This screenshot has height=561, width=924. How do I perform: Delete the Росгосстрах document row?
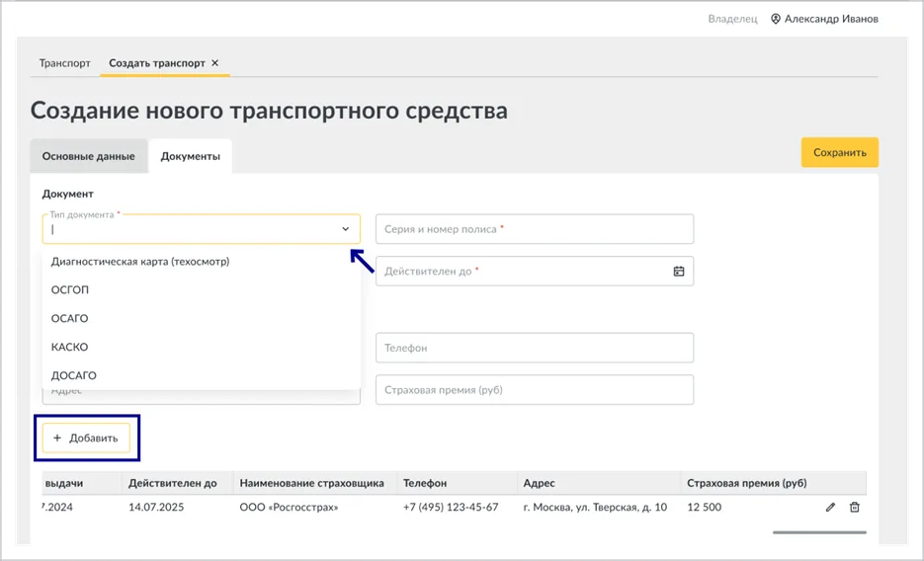(855, 507)
